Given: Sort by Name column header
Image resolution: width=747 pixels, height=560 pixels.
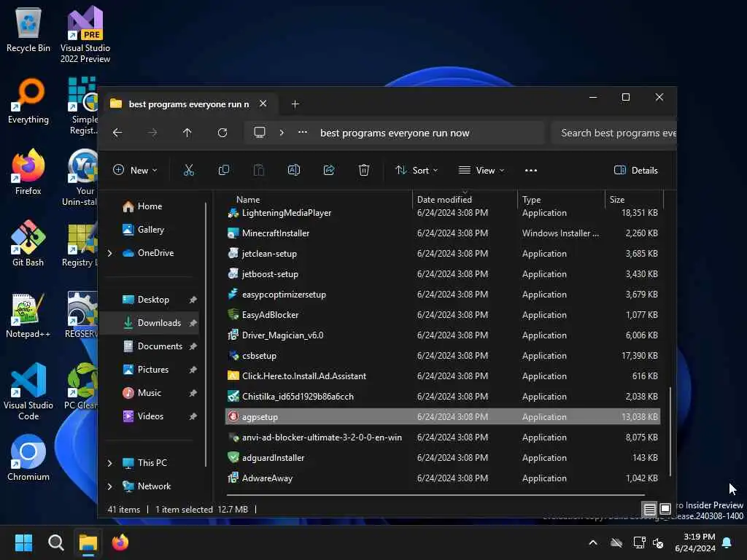Looking at the screenshot, I should [248, 200].
